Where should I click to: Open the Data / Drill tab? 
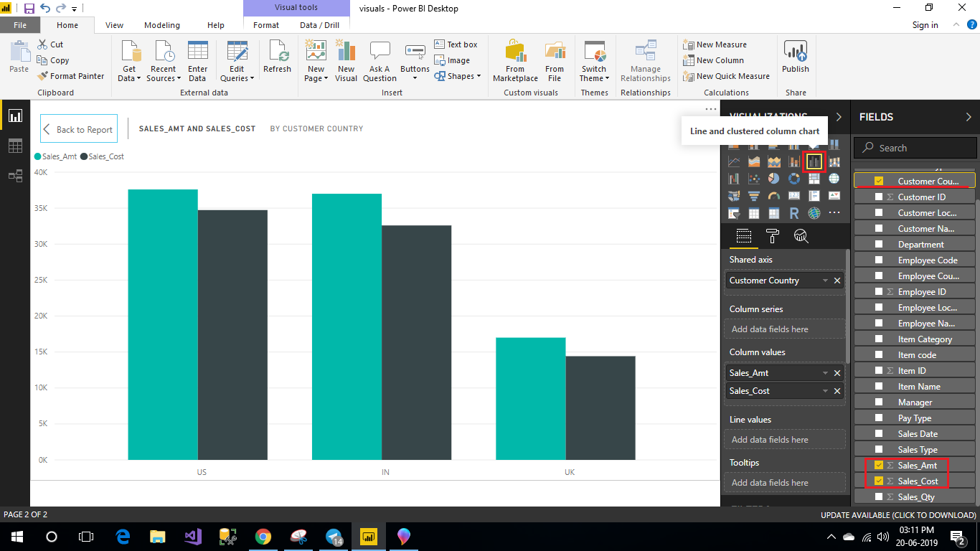click(319, 24)
